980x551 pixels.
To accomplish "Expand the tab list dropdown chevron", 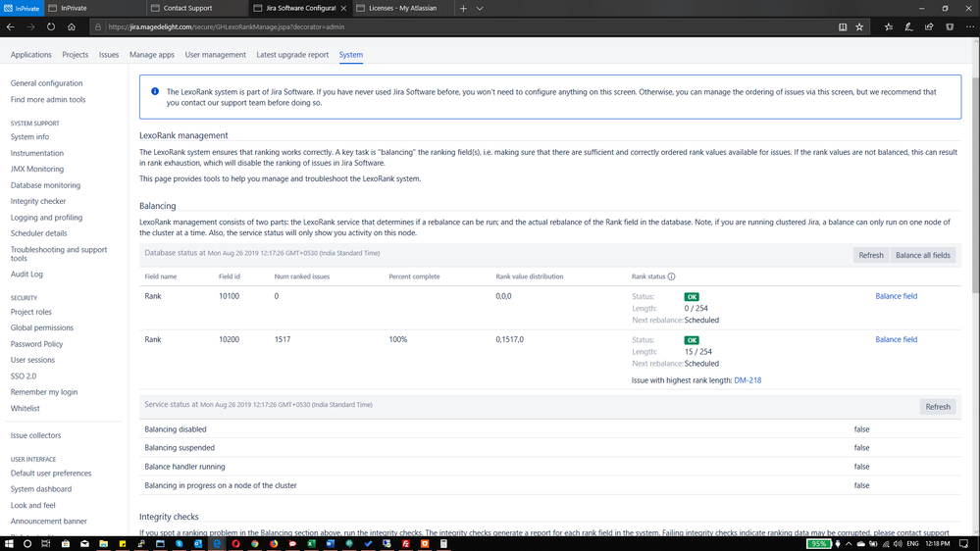I will [x=480, y=8].
